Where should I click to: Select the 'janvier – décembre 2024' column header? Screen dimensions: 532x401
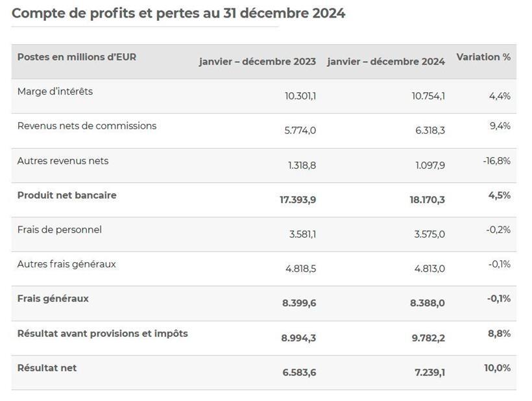(x=386, y=62)
